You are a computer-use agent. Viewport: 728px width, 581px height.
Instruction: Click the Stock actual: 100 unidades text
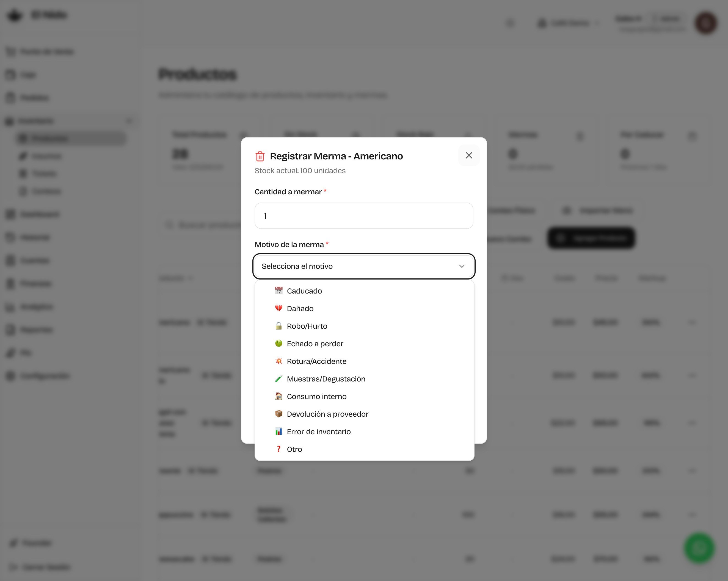click(300, 170)
